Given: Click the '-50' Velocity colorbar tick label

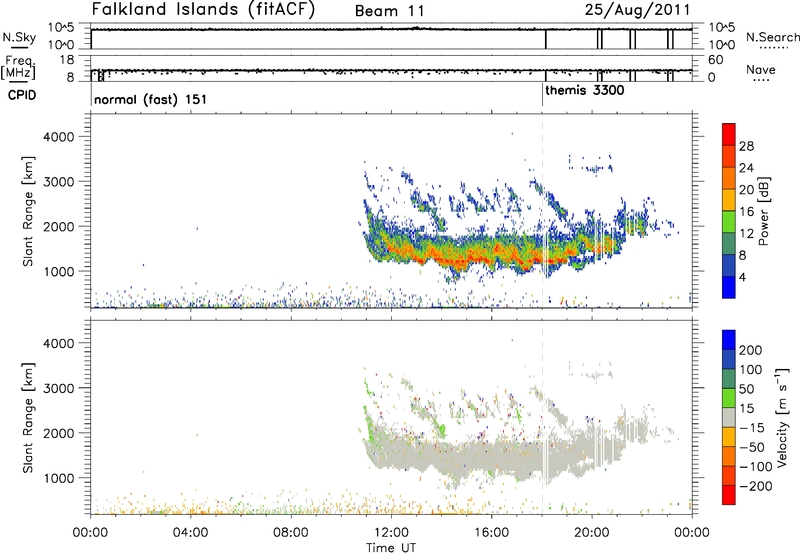Looking at the screenshot, I should click(752, 447).
